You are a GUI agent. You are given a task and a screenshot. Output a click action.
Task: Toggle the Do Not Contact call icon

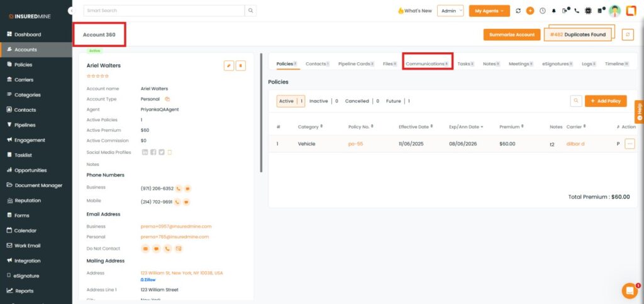pos(167,249)
